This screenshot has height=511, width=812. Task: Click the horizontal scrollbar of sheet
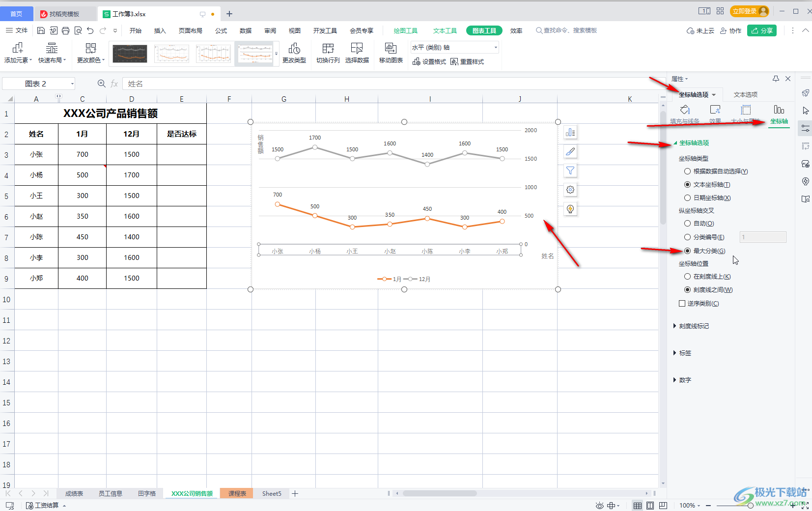pyautogui.click(x=440, y=493)
